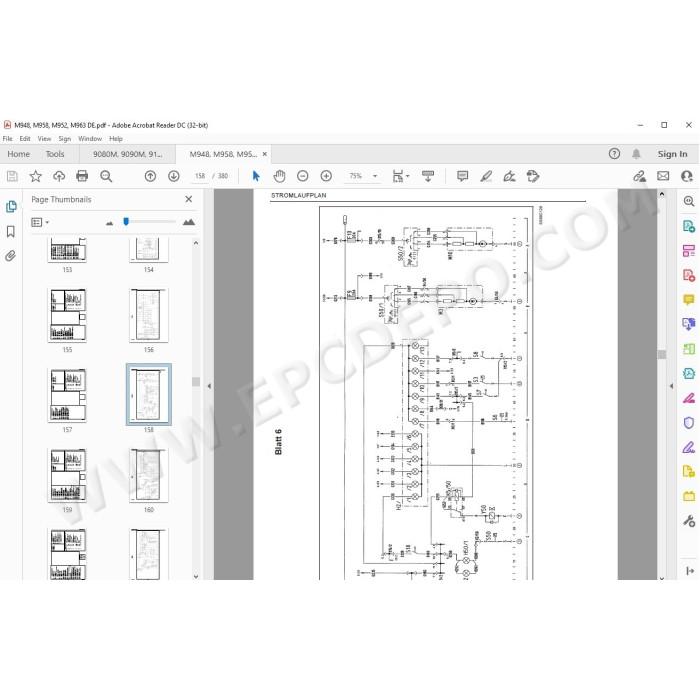Open the zoom level dropdown
Viewport: 700px width, 700px height.
(x=375, y=176)
